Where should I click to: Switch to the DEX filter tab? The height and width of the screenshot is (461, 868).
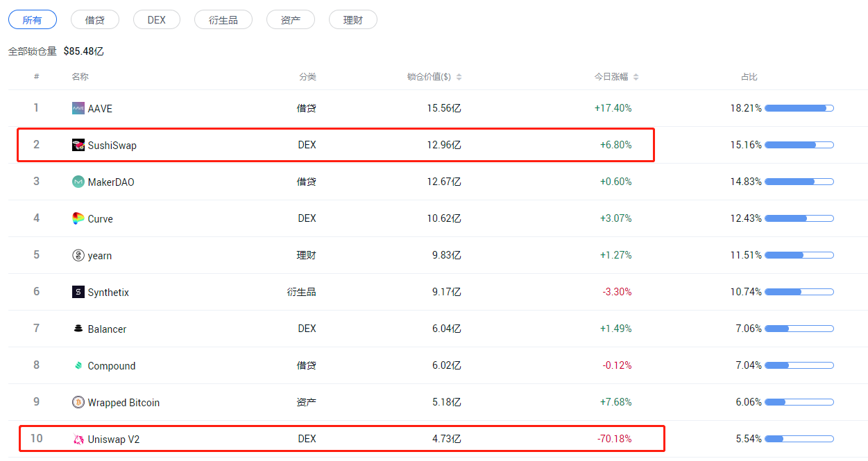coord(157,19)
